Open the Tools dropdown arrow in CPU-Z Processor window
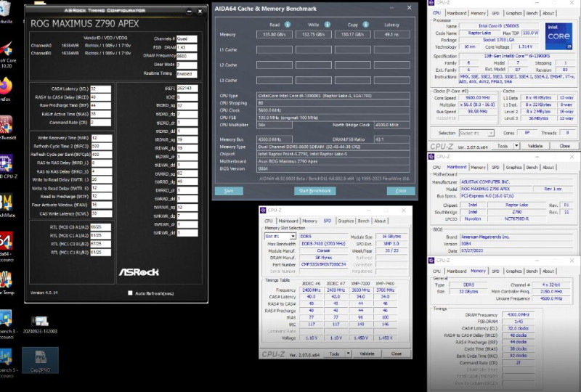Viewport: 581px width, 392px height. pos(516,146)
